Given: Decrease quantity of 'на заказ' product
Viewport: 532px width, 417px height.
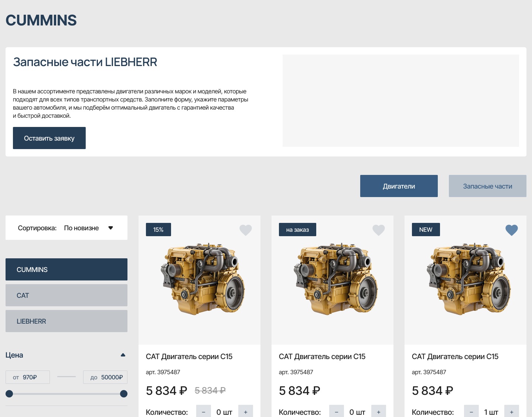Looking at the screenshot, I should coord(337,412).
